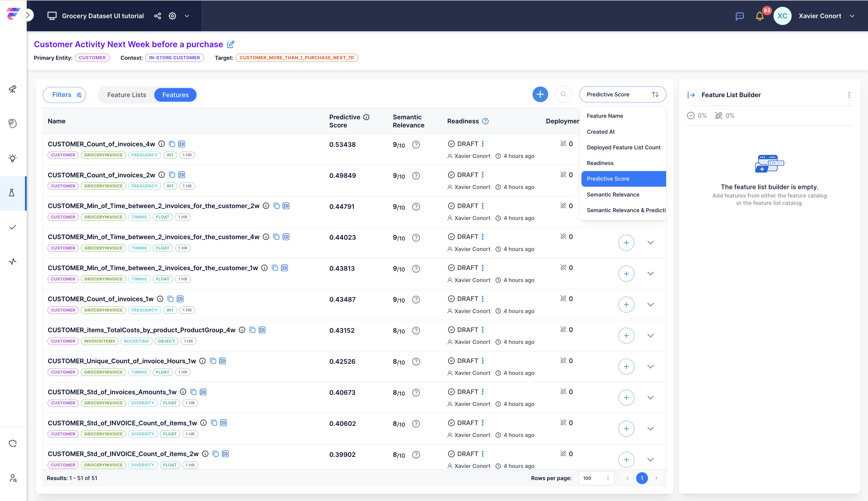Expand the left sidebar navigation arrow
The width and height of the screenshot is (868, 501).
[x=28, y=15]
